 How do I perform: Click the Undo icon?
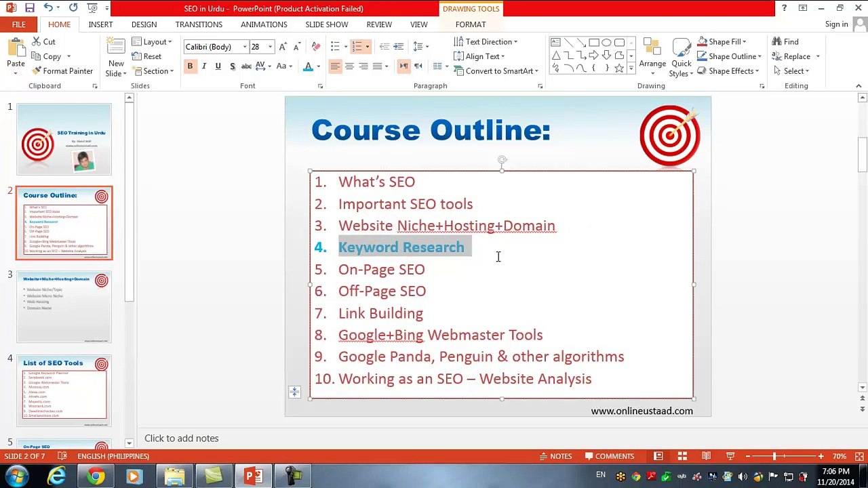pos(48,8)
